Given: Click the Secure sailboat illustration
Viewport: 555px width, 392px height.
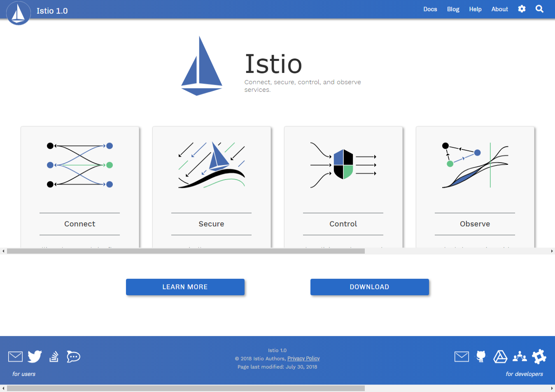Looking at the screenshot, I should [212, 165].
